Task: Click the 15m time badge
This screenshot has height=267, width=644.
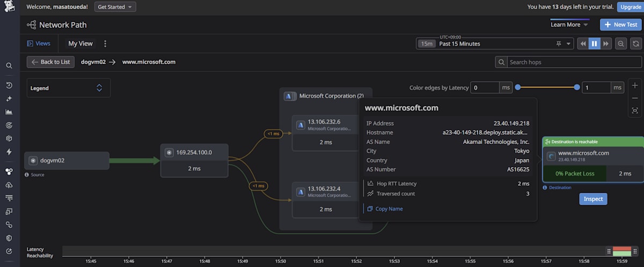Action: (x=427, y=44)
